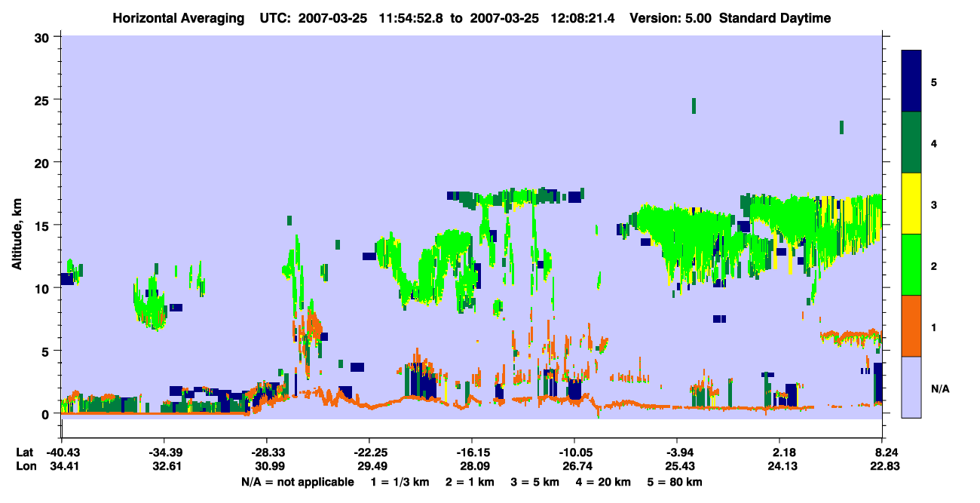Viewport: 980px width, 503px height.
Task: Click the orange color bar segment 1
Action: [911, 326]
